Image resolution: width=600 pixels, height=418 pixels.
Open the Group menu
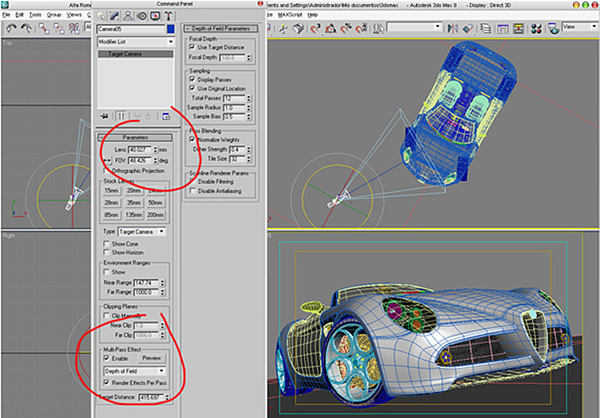54,15
